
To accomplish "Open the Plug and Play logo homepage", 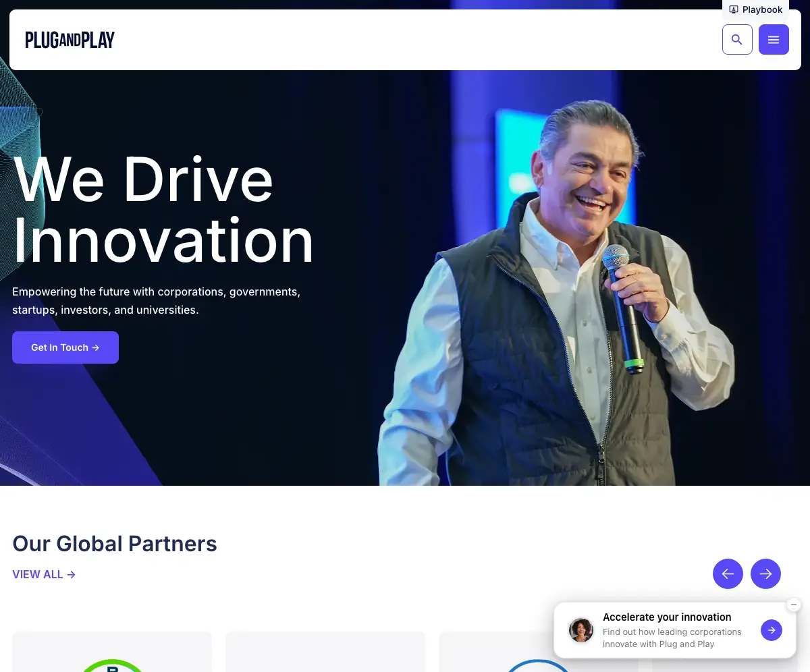I will click(x=70, y=40).
